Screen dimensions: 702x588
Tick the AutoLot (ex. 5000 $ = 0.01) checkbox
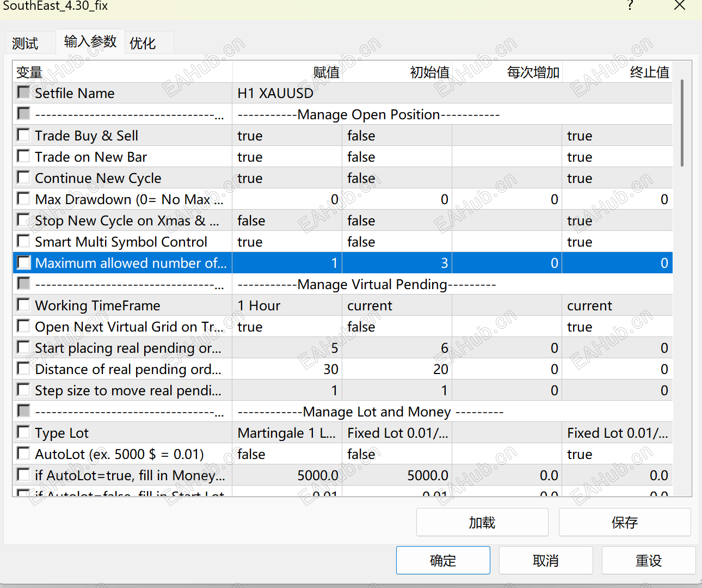(23, 453)
